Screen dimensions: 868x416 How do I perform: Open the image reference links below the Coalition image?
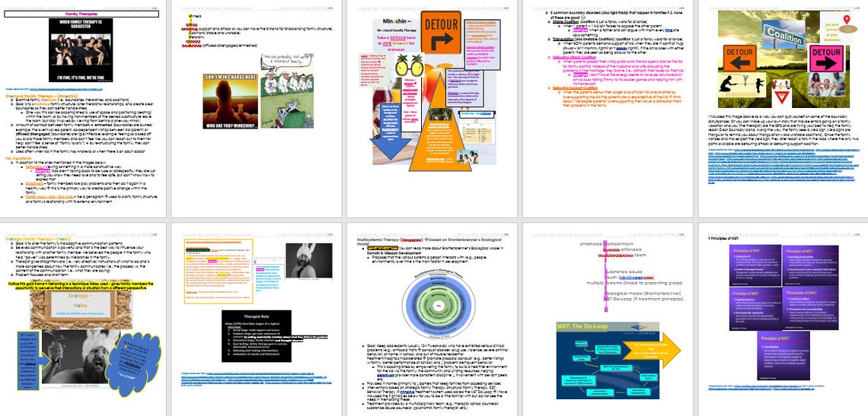pyautogui.click(x=783, y=167)
